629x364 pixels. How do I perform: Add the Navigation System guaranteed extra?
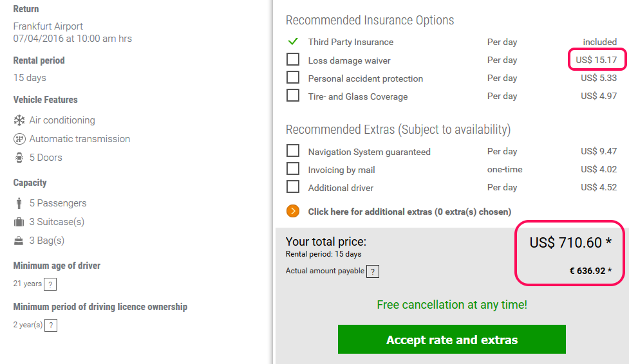(293, 151)
